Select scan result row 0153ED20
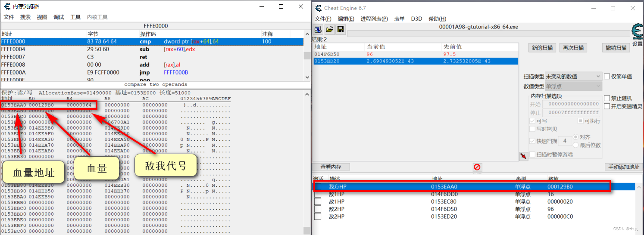 pos(416,61)
